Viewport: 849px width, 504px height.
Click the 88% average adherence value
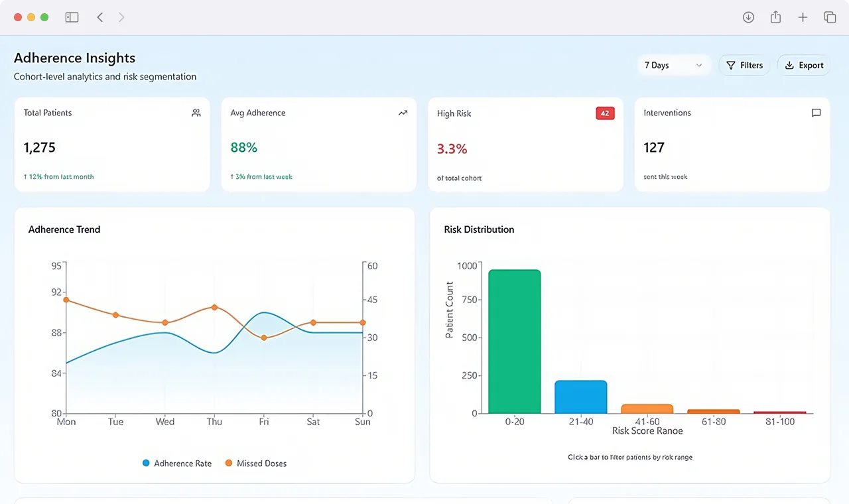(244, 147)
